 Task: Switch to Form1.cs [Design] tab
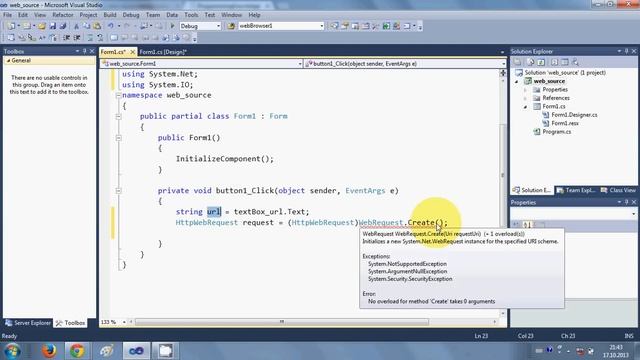[x=163, y=52]
